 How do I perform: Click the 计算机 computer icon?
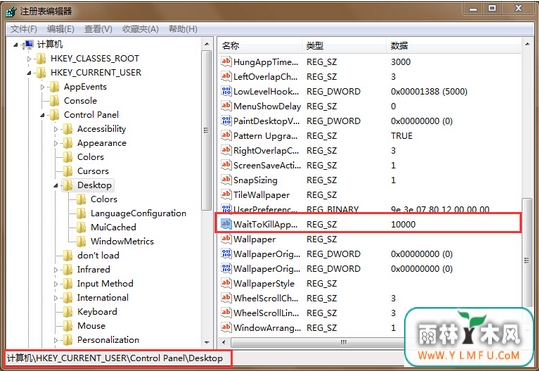click(x=28, y=44)
